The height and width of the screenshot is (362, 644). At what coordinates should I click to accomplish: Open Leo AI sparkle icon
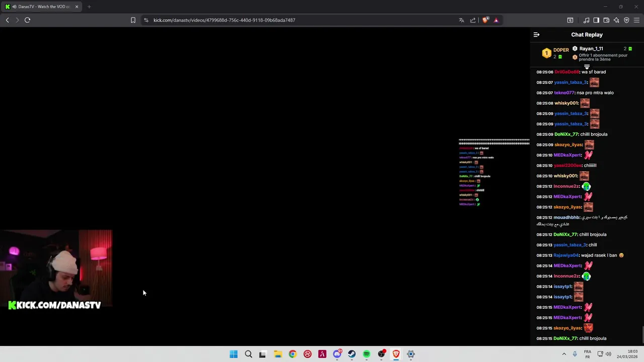point(616,20)
